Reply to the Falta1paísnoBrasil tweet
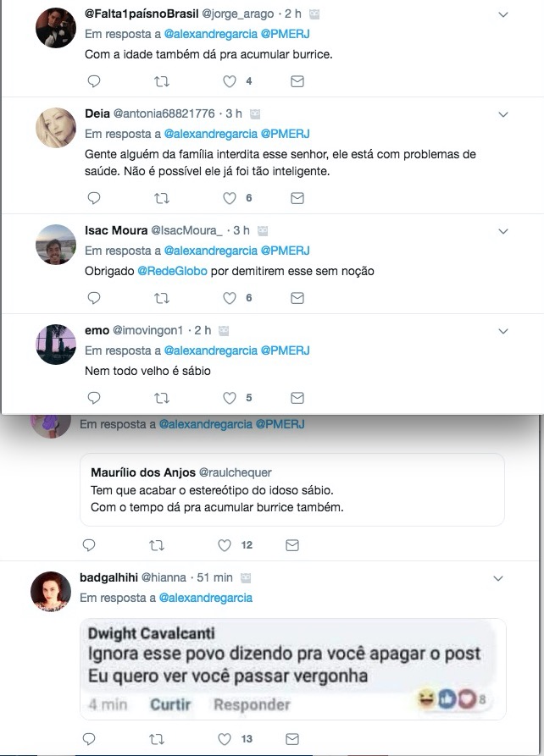The image size is (544, 756). coord(94,82)
